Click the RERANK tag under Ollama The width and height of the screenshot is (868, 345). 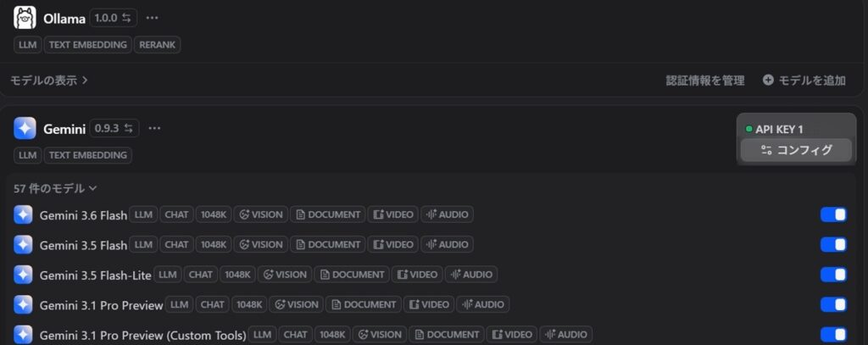(x=157, y=45)
